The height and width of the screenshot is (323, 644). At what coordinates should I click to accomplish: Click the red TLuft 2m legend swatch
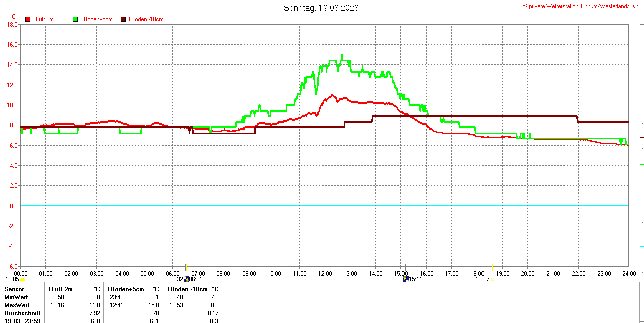(28, 19)
